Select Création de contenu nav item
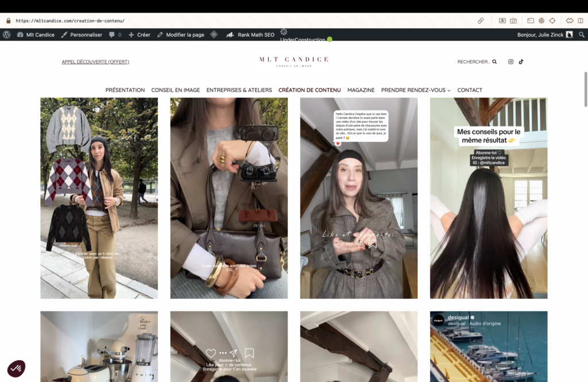 (x=310, y=90)
